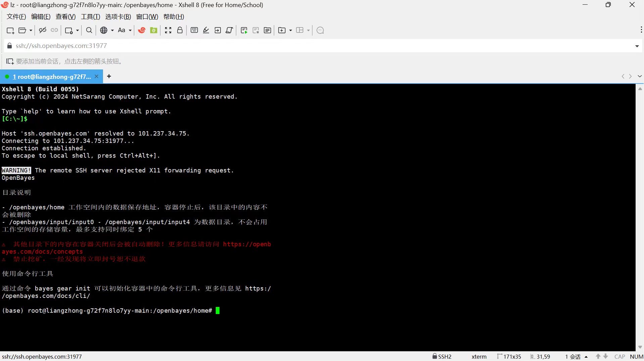
Task: Expand the Open session folder dropdown arrow
Action: click(x=31, y=31)
